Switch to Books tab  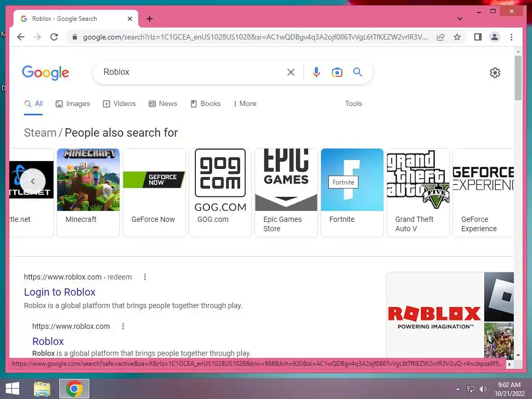pyautogui.click(x=206, y=104)
